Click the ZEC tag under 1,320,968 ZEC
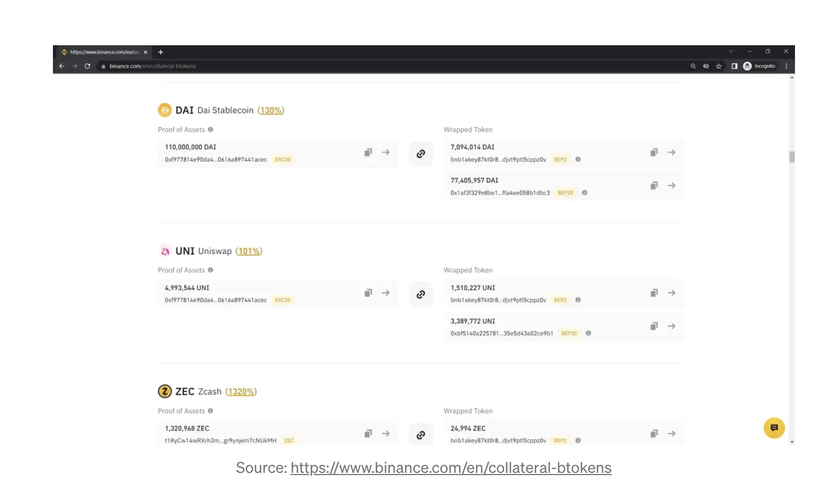This screenshot has width=837, height=504. tap(289, 441)
